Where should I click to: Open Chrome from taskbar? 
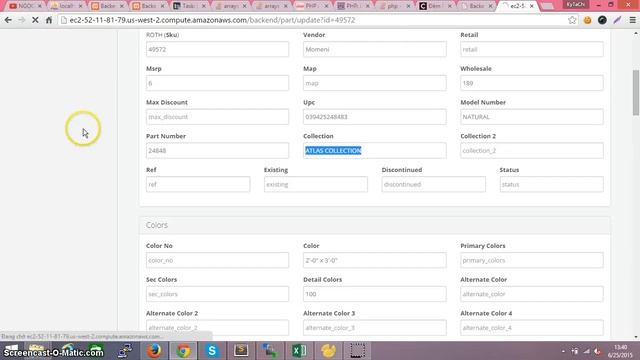(183, 351)
